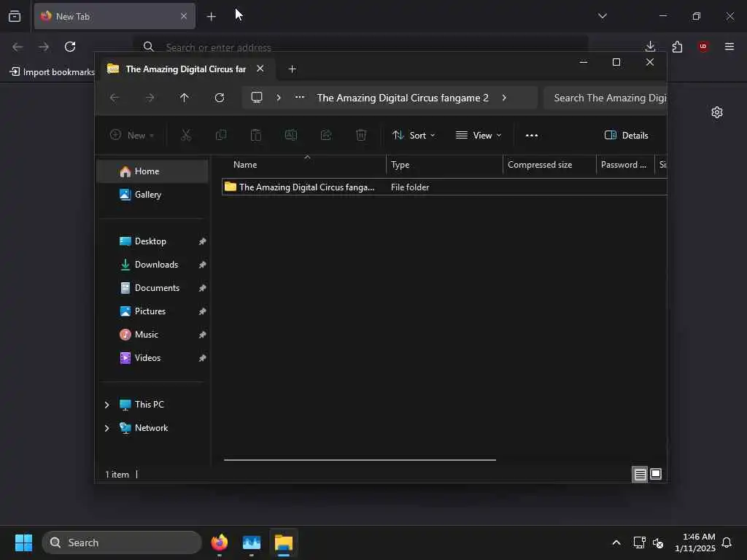Viewport: 747px width, 560px height.
Task: Open a new tab in Firefox
Action: pyautogui.click(x=211, y=16)
